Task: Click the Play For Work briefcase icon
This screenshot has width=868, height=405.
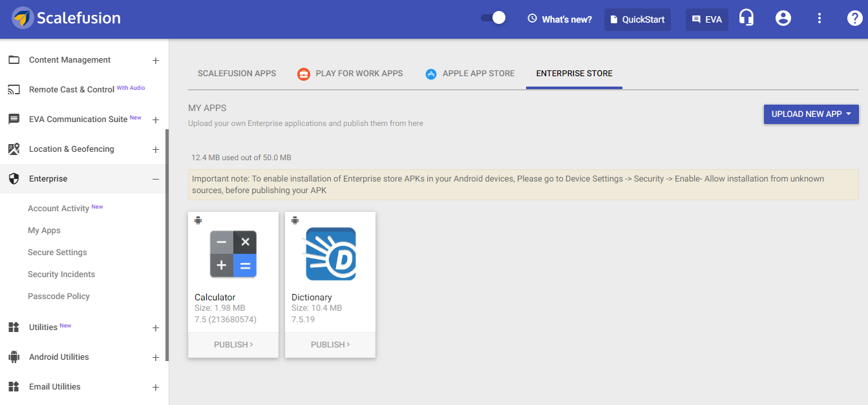Action: point(304,74)
